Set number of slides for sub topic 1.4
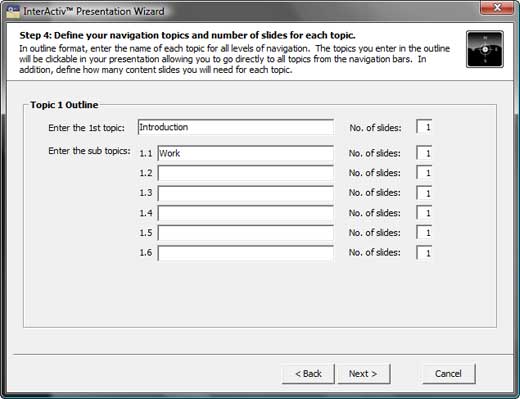 424,213
